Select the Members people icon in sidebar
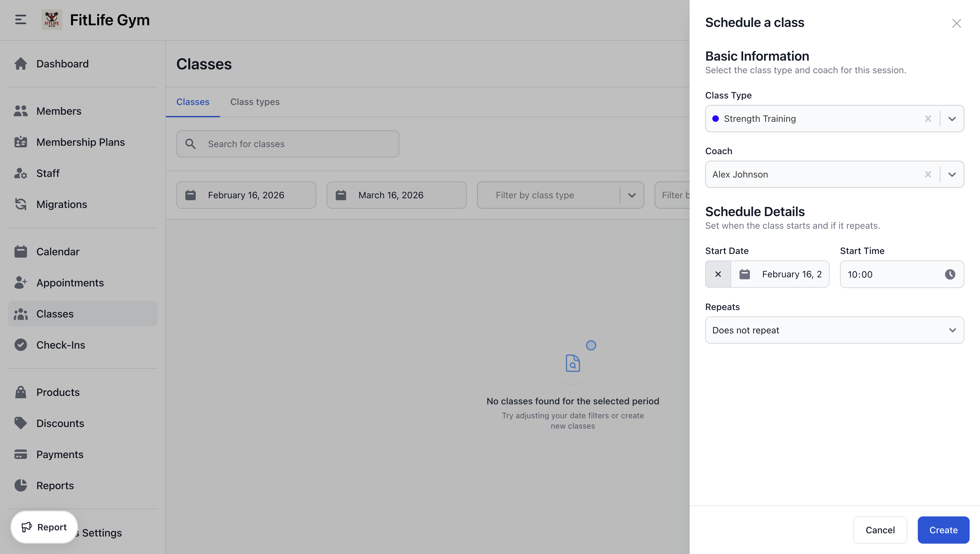980x554 pixels. [x=20, y=111]
